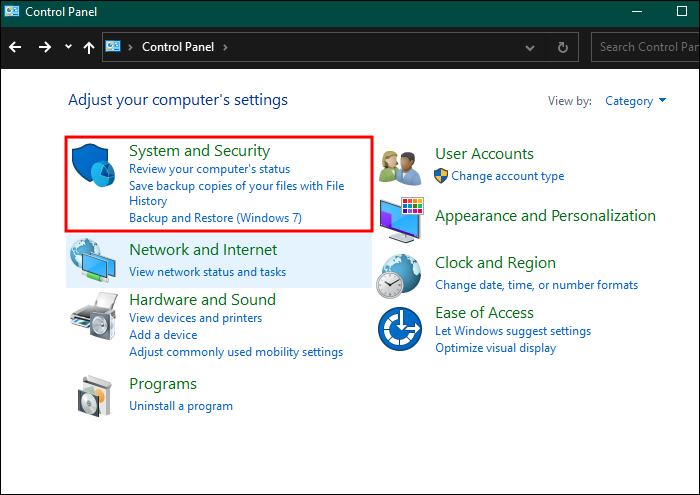The height and width of the screenshot is (495, 700).
Task: Click the Control Panel breadcrumb in address bar
Action: click(x=179, y=47)
